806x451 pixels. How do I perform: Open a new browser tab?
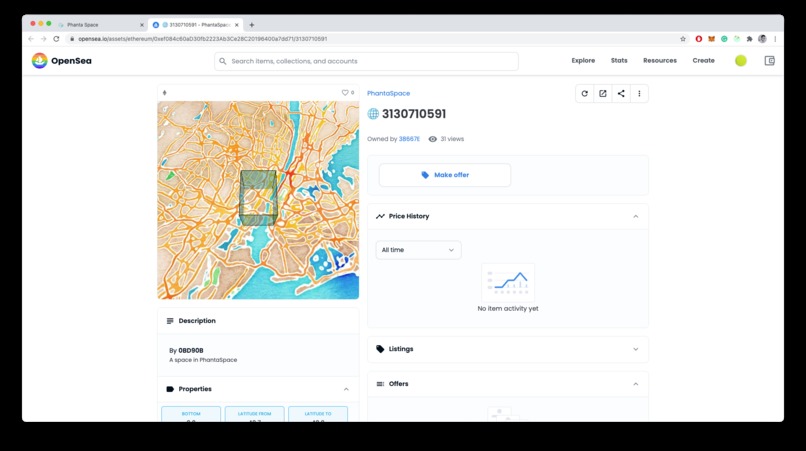[x=251, y=25]
